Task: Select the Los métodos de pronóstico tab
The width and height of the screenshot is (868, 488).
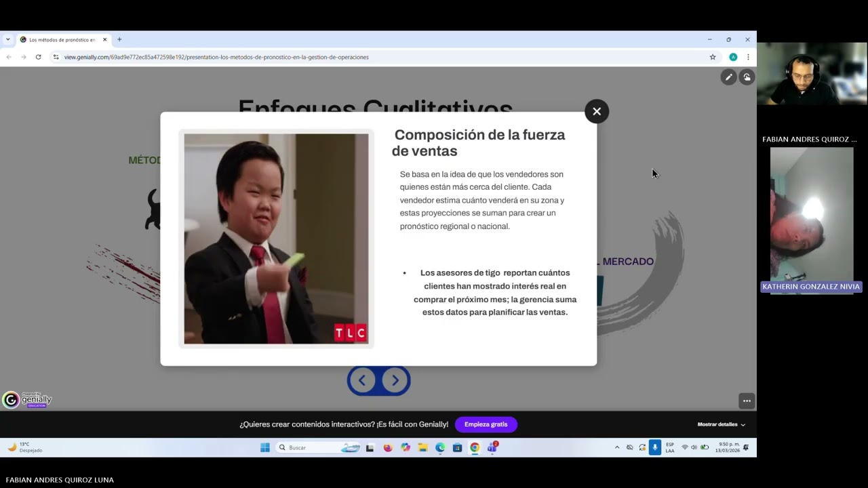Action: (62, 40)
